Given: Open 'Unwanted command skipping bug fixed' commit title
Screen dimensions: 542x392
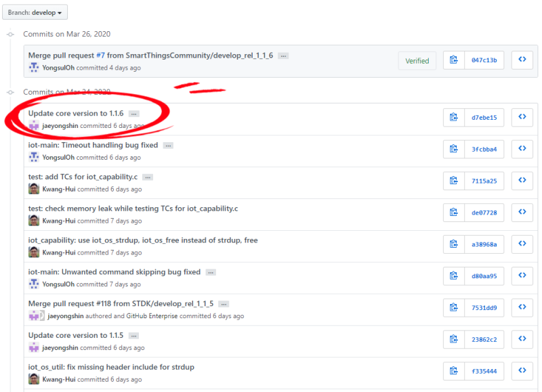Looking at the screenshot, I should (x=114, y=271).
